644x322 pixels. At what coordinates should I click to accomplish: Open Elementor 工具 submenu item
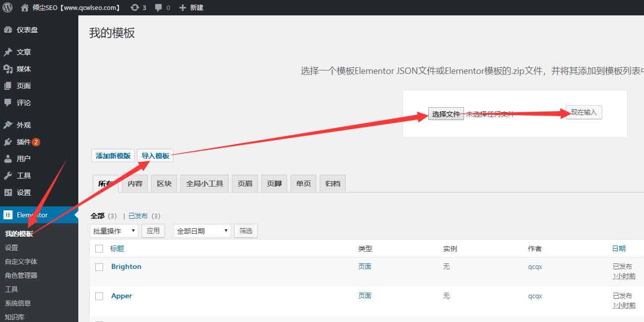[11, 289]
